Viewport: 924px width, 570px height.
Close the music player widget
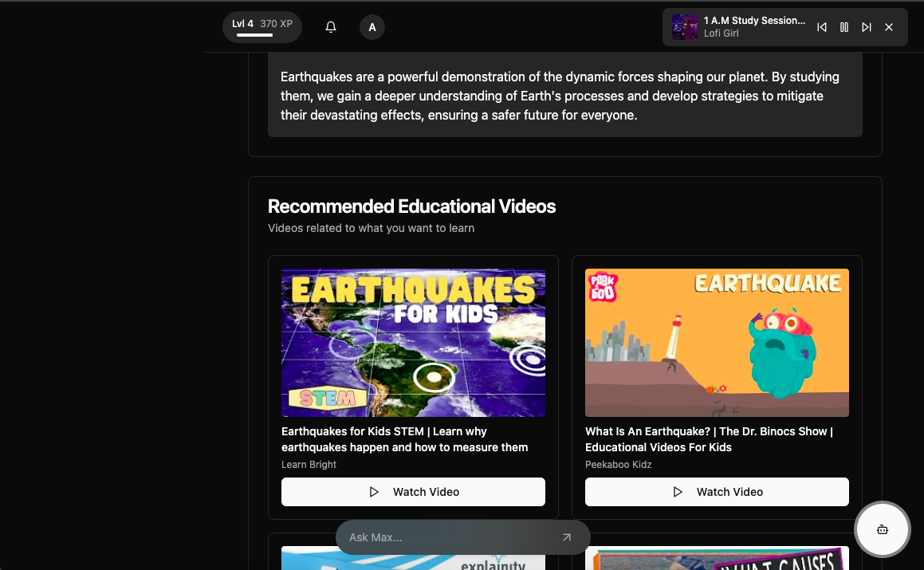[889, 27]
